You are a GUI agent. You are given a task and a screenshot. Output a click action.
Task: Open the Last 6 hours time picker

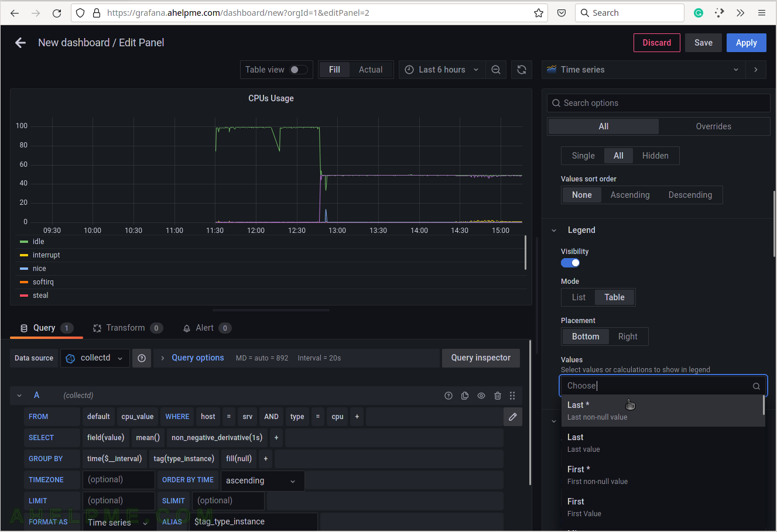(442, 70)
